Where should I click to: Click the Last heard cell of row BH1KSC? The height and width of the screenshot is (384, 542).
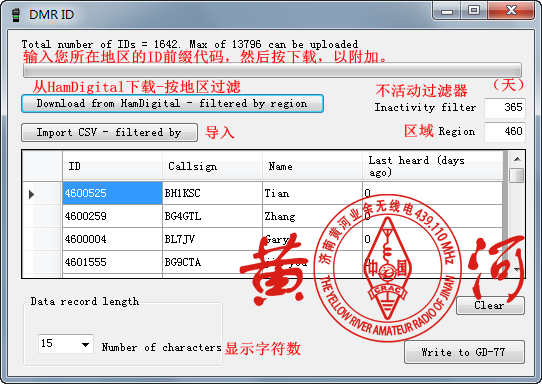pyautogui.click(x=432, y=193)
